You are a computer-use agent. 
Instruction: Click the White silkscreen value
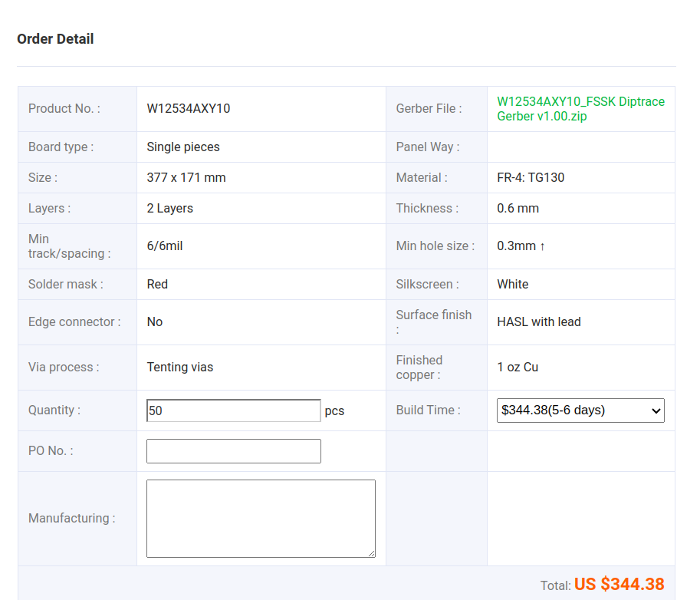[x=512, y=285]
